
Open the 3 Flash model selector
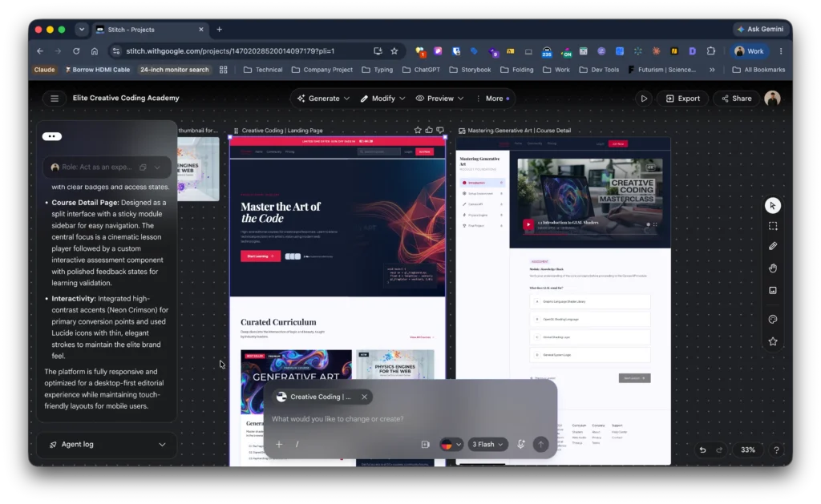click(487, 445)
